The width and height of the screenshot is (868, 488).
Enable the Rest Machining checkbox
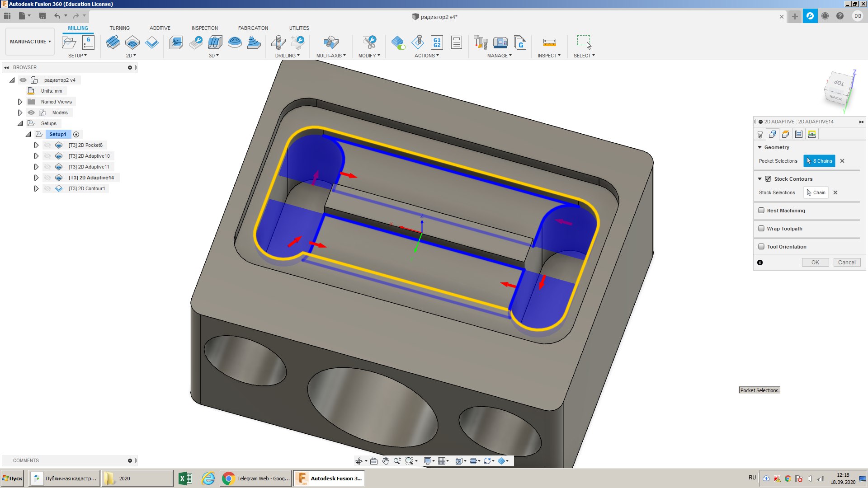pos(761,211)
